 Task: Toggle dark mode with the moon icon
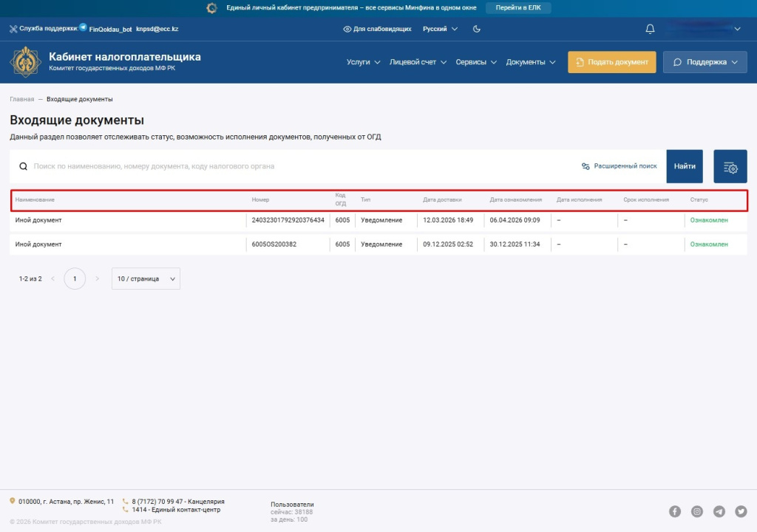point(477,28)
